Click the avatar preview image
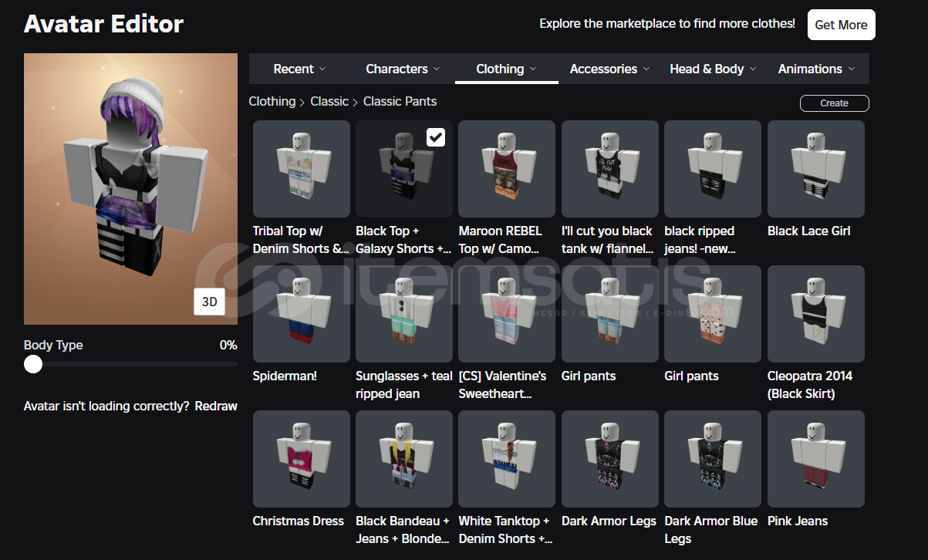928x560 pixels. [x=130, y=189]
